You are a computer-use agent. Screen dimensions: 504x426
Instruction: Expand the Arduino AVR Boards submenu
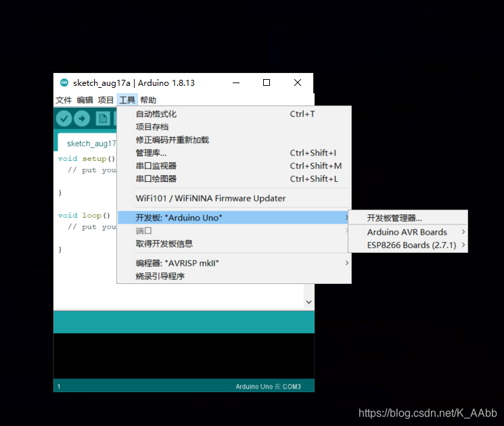coord(408,232)
